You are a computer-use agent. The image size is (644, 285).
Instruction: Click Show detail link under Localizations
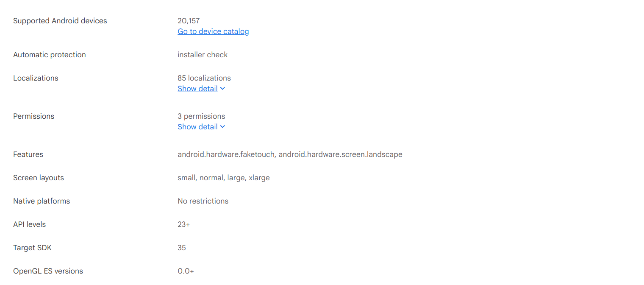pyautogui.click(x=197, y=89)
